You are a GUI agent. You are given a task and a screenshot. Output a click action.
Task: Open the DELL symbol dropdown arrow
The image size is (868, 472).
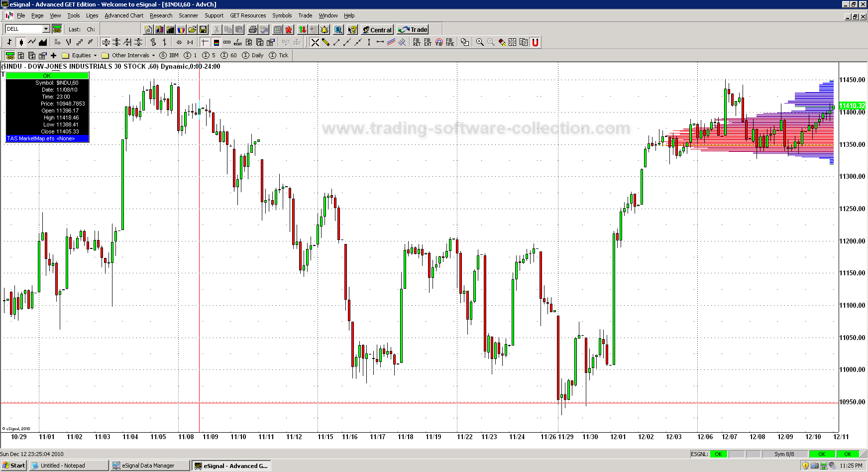click(x=46, y=29)
